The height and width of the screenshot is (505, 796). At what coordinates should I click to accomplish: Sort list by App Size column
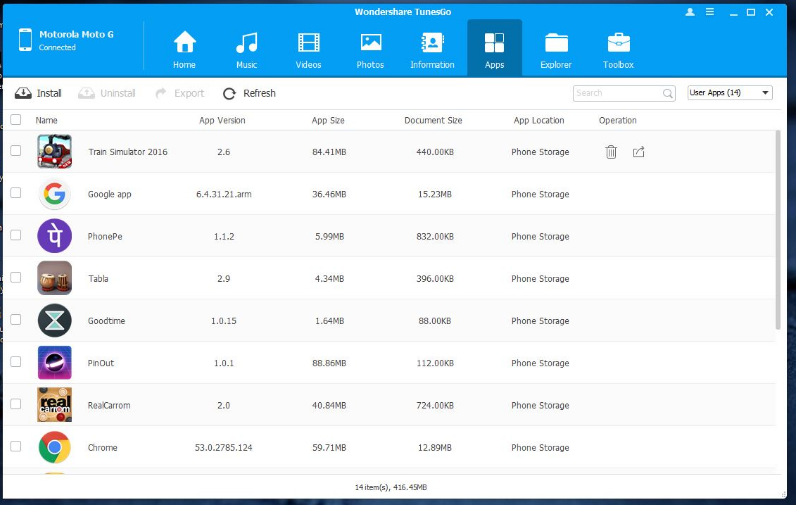(x=328, y=120)
